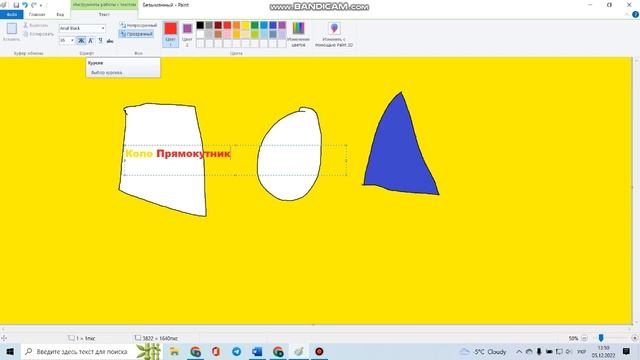Viewport: 640px width, 360px height.
Task: Click the Undo arrow in title bar
Action: pos(25,5)
